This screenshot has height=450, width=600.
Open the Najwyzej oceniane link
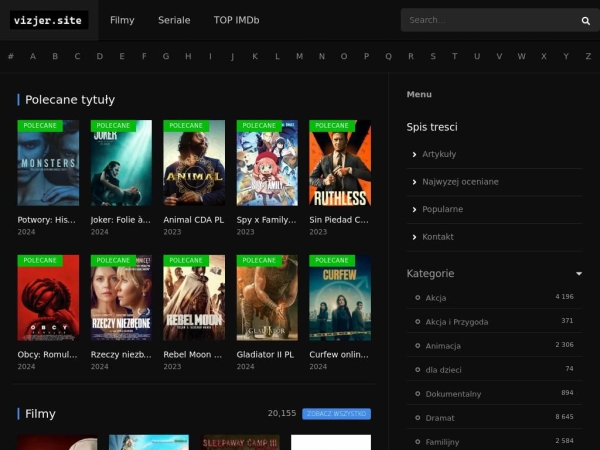point(460,182)
